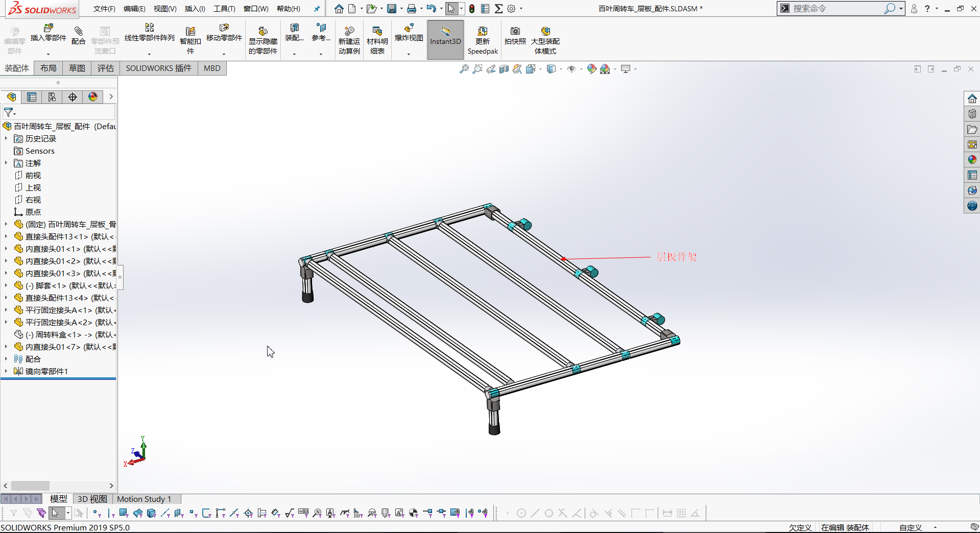The width and height of the screenshot is (980, 533).
Task: Expand the 平行固定接头A<1> component node
Action: coord(6,310)
